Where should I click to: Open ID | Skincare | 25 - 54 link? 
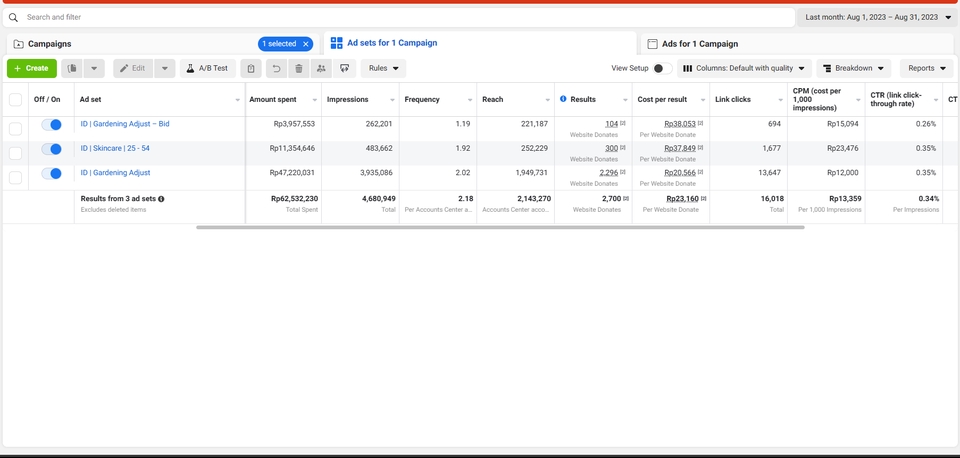pos(115,148)
